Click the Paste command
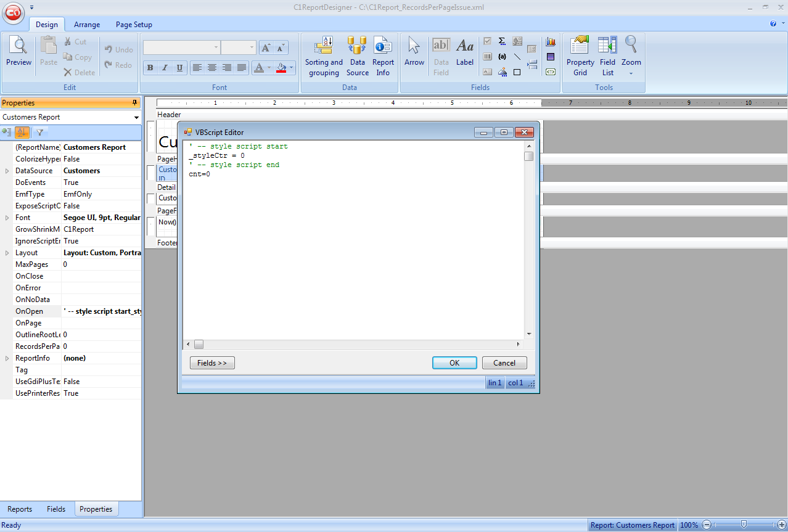The image size is (788, 532). [49, 52]
